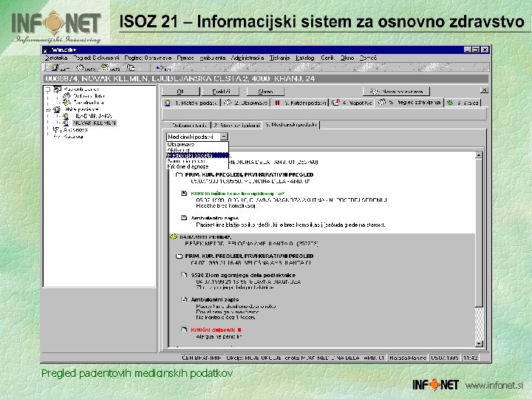Open the Cenik menu
The width and height of the screenshot is (532, 399).
pos(328,58)
